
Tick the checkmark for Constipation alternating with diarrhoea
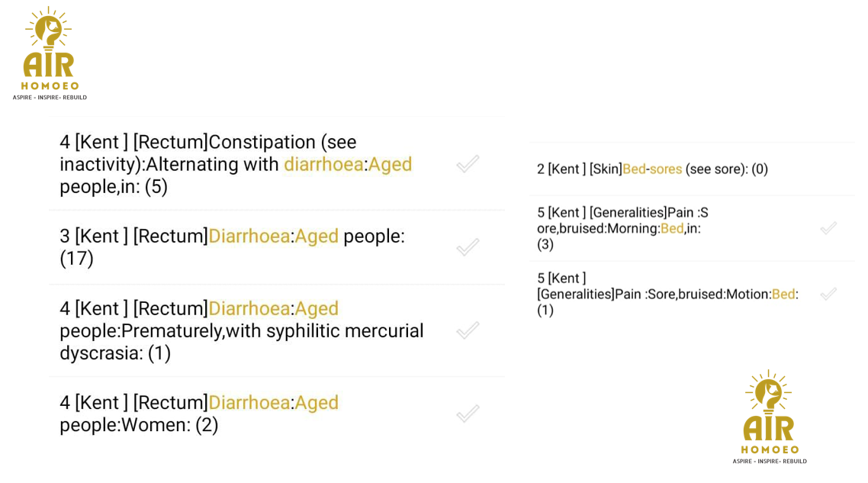pos(468,164)
